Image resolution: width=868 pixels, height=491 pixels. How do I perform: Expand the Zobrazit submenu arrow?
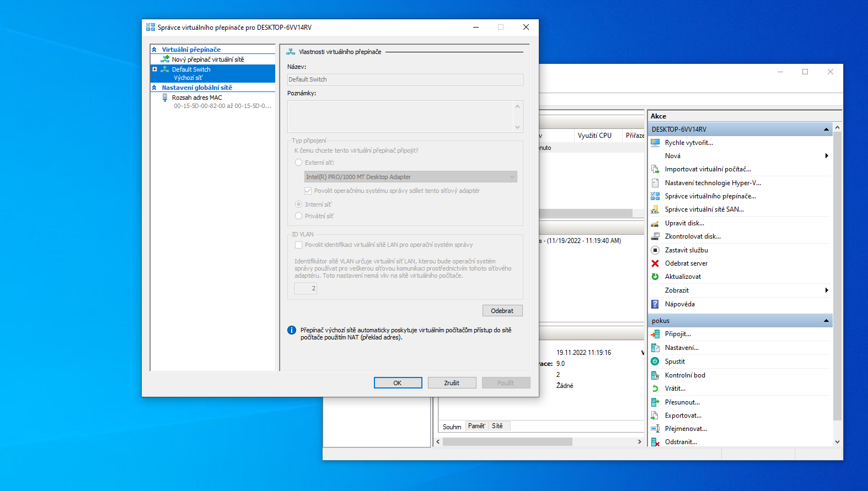coord(827,290)
